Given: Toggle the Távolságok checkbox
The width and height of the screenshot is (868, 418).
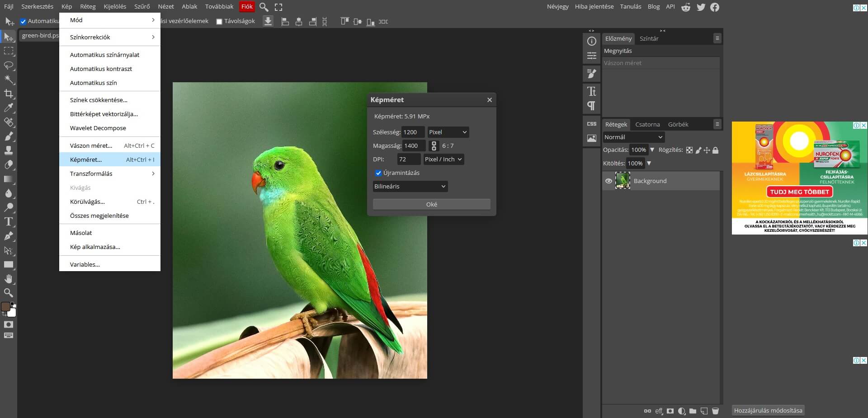Looking at the screenshot, I should (x=219, y=21).
